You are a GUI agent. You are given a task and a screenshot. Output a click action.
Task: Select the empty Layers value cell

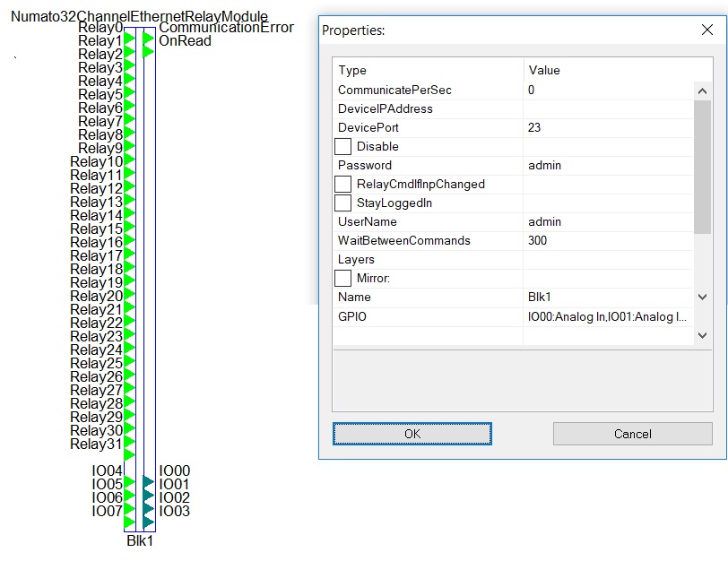(x=608, y=259)
